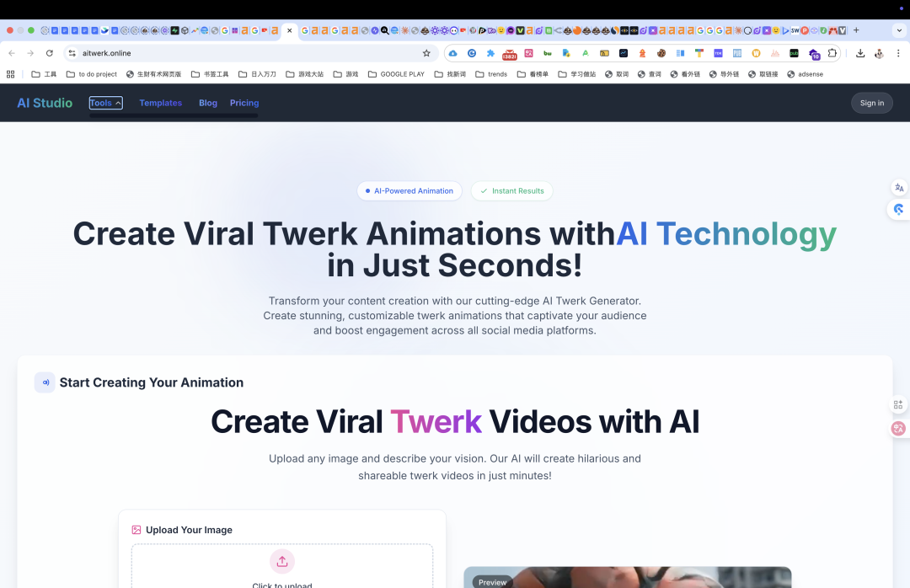Image resolution: width=910 pixels, height=588 pixels.
Task: Reload the aitwerk.online page
Action: click(50, 53)
